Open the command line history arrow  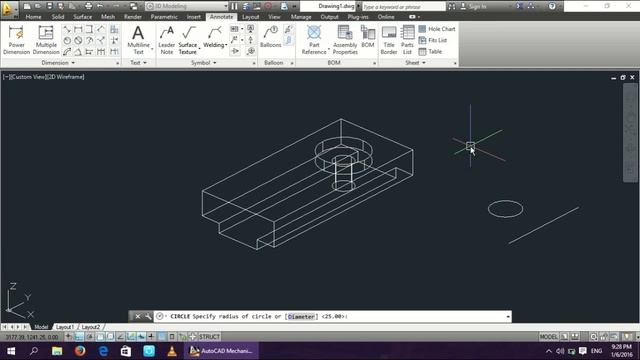tap(508, 317)
